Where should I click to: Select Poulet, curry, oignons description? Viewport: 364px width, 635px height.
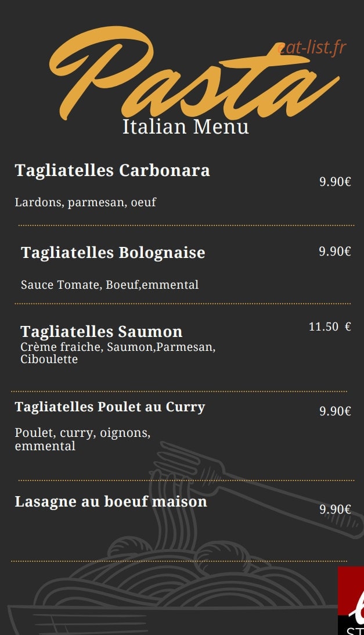82,439
